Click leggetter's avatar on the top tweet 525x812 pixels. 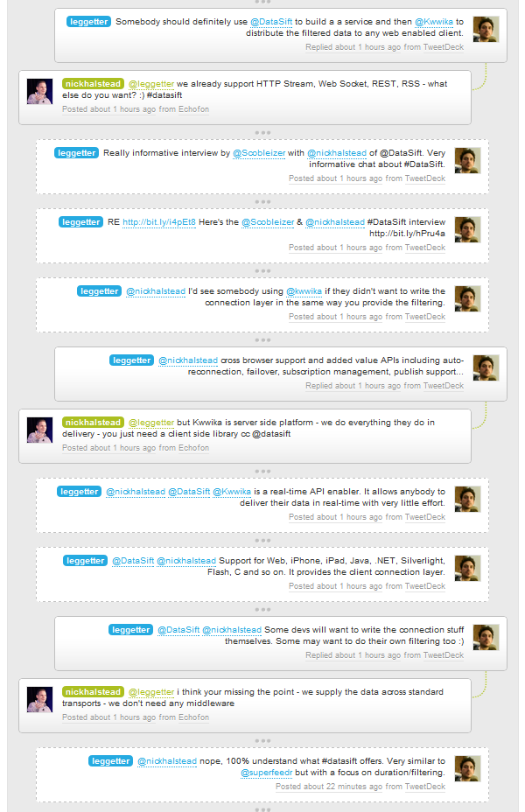[486, 29]
